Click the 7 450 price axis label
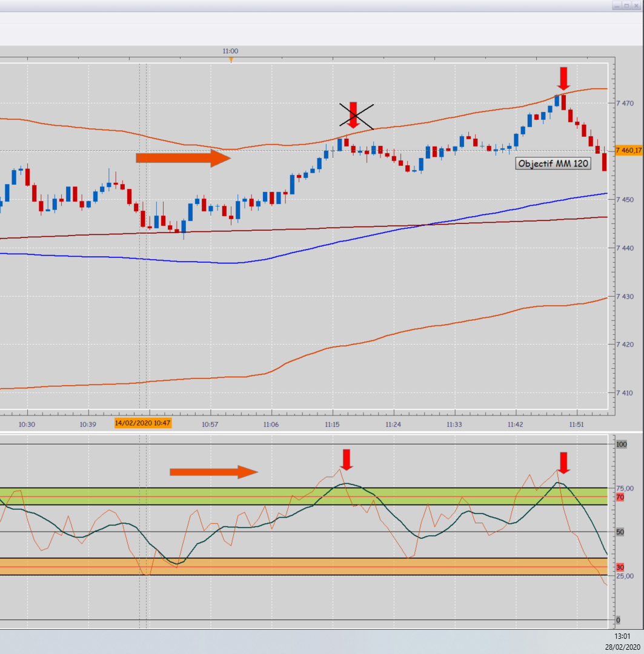Viewport: 644px width, 654px height. 625,200
